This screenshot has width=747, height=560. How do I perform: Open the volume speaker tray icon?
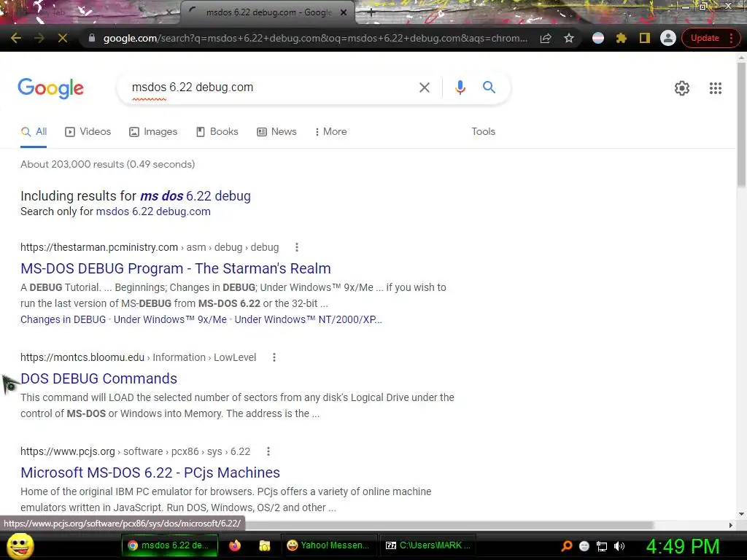[x=619, y=546]
